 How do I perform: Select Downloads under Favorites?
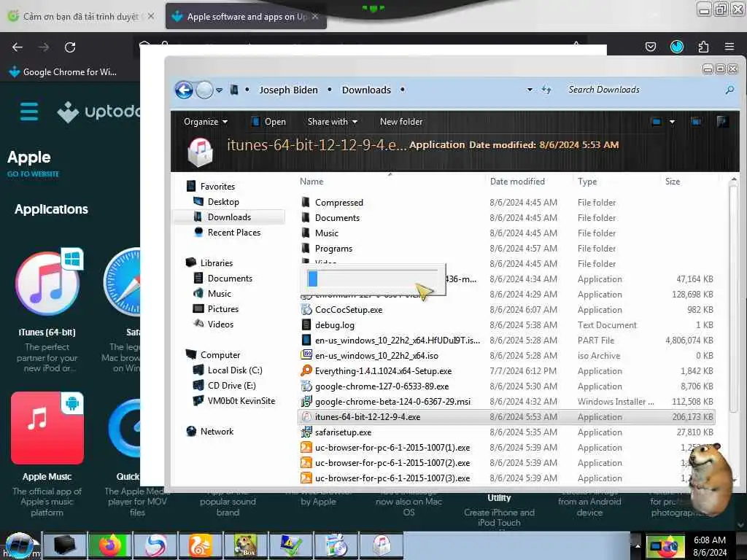pyautogui.click(x=229, y=217)
